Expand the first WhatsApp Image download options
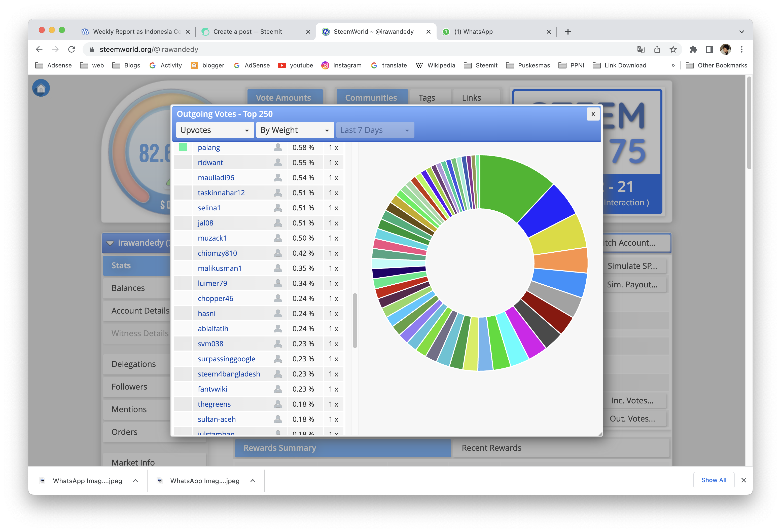781x532 pixels. [135, 480]
